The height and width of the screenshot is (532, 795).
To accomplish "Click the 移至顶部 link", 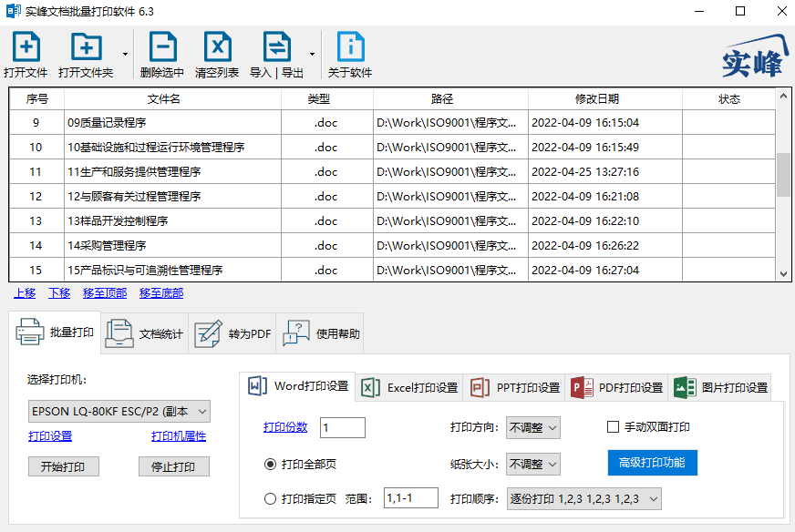I will coord(105,292).
